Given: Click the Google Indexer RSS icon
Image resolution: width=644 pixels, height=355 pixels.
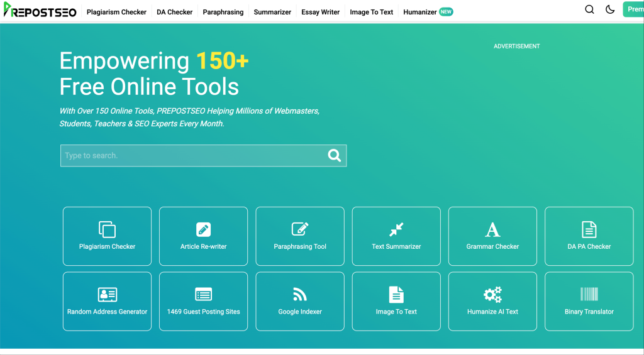Looking at the screenshot, I should [x=300, y=294].
